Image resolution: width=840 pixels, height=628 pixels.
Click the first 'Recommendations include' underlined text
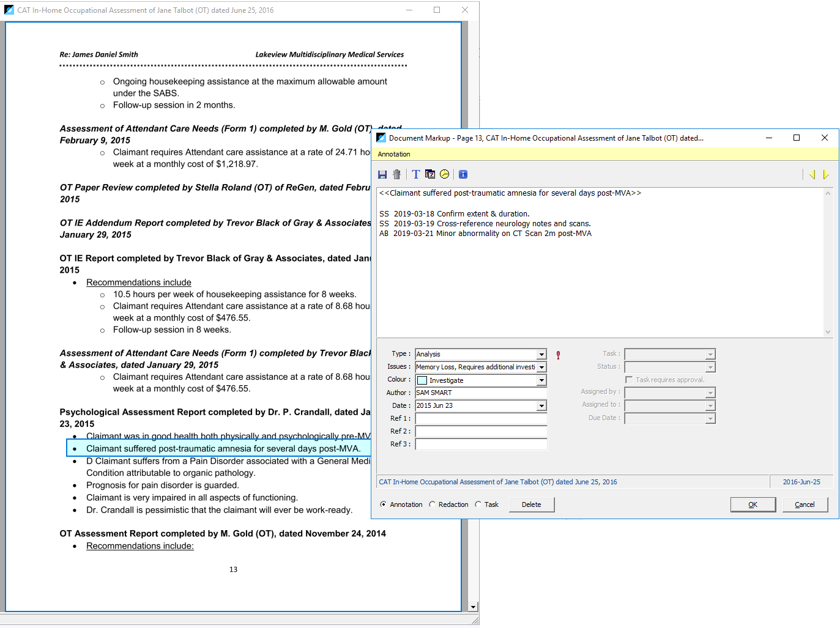coord(139,283)
